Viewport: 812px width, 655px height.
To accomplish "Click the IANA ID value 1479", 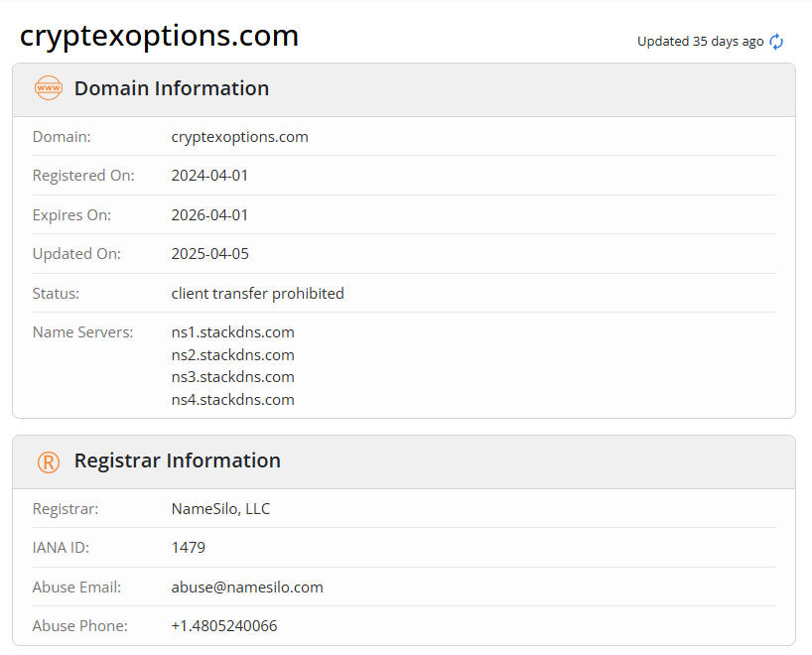I will (188, 548).
